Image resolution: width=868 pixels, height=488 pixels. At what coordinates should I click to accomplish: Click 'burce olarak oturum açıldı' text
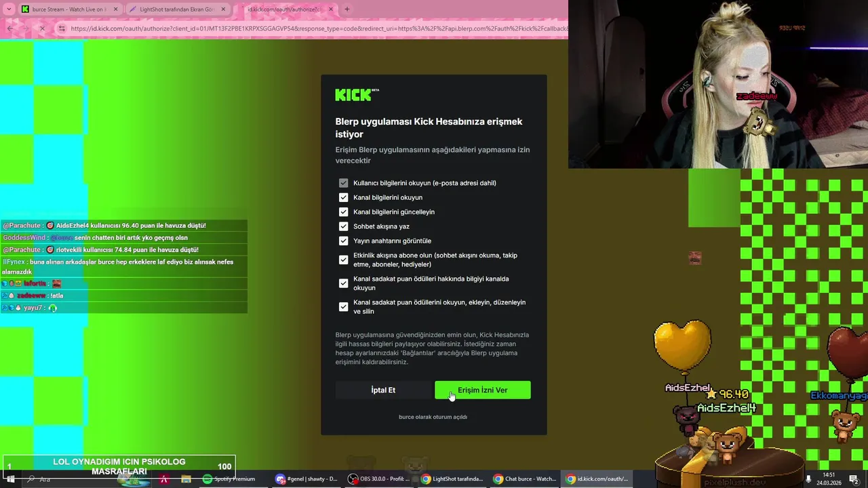pyautogui.click(x=433, y=417)
